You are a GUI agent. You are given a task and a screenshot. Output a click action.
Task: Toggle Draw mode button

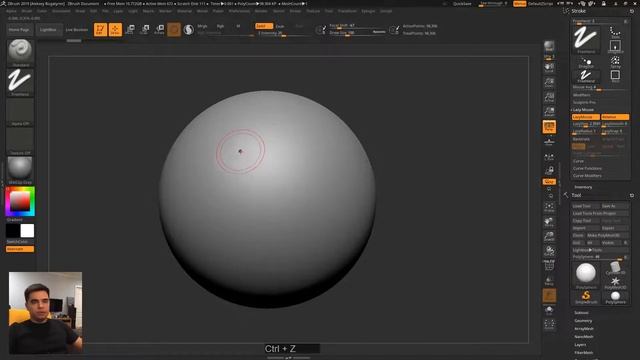[116, 29]
